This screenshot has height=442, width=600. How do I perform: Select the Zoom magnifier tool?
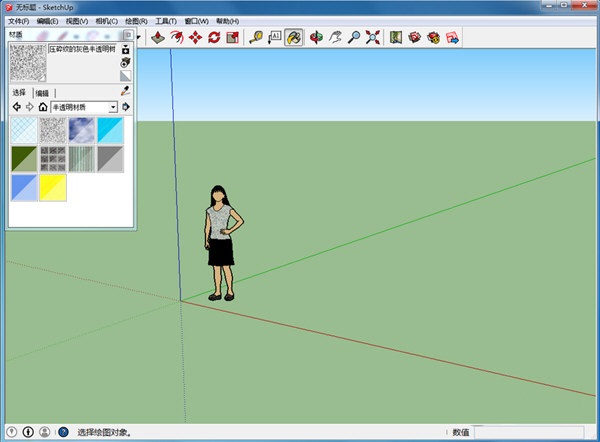(x=354, y=37)
